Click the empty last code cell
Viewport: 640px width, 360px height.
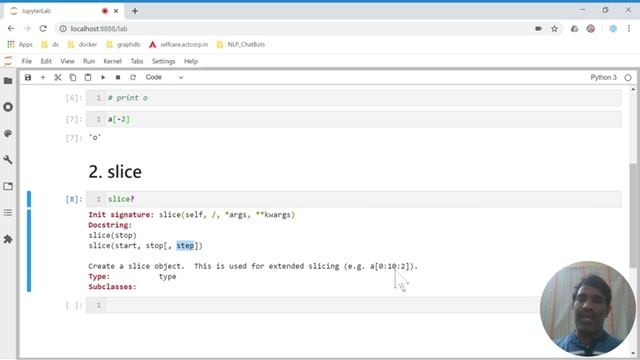click(x=353, y=305)
